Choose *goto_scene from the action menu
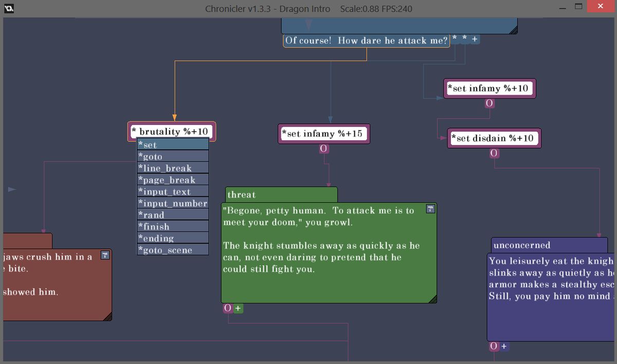Image resolution: width=617 pixels, height=364 pixels. (173, 250)
